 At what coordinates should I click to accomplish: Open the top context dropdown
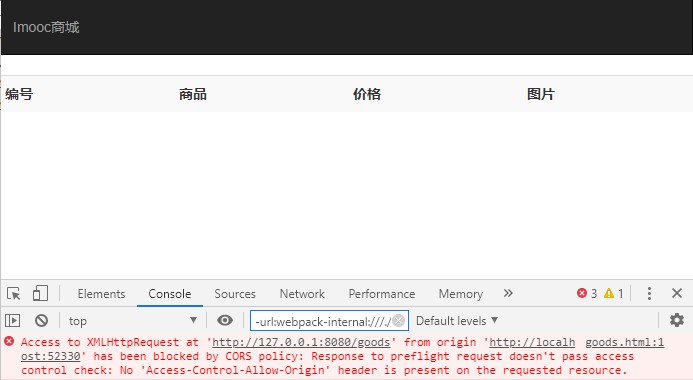pos(132,321)
